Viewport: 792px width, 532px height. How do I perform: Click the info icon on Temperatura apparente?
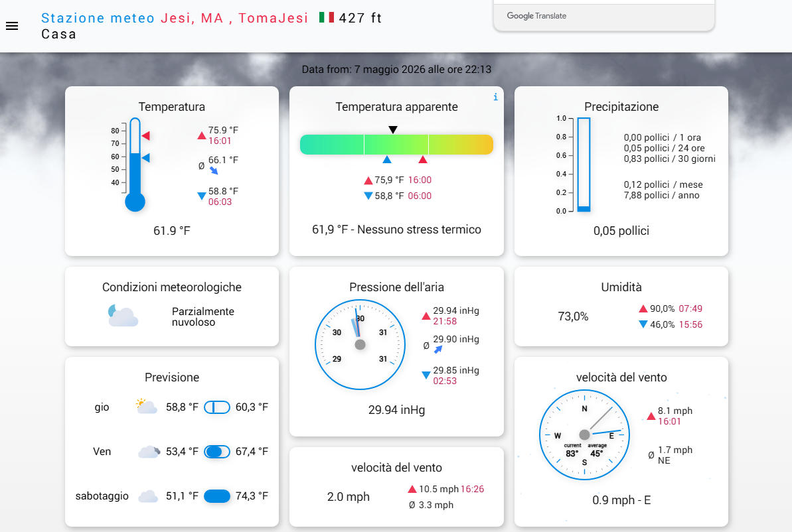click(x=495, y=97)
